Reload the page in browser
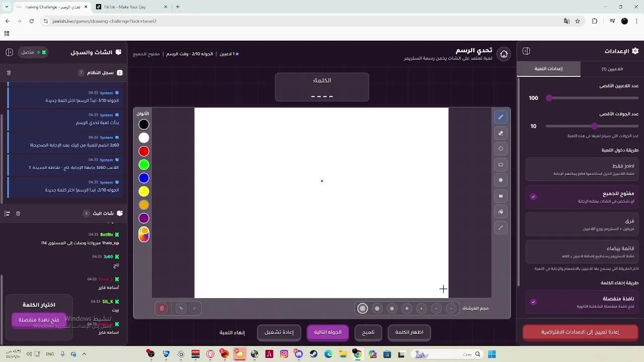 pyautogui.click(x=31, y=21)
